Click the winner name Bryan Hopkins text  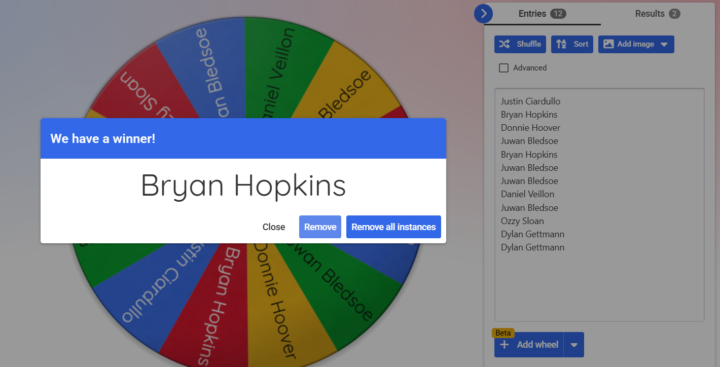point(243,186)
